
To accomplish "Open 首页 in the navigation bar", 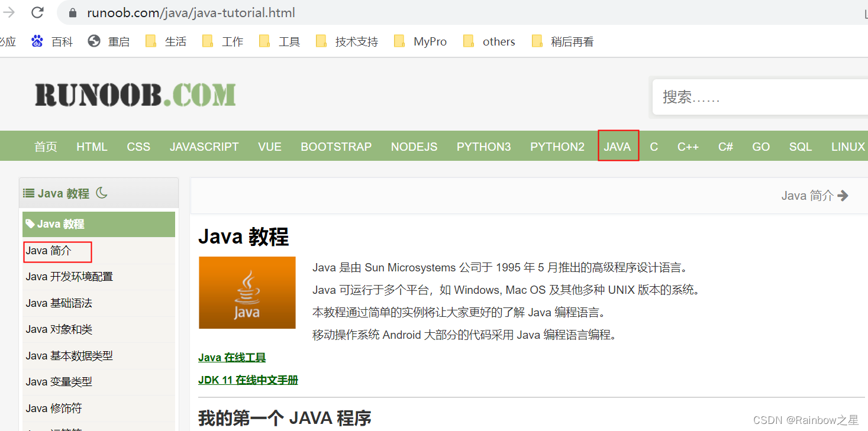I will coord(46,147).
